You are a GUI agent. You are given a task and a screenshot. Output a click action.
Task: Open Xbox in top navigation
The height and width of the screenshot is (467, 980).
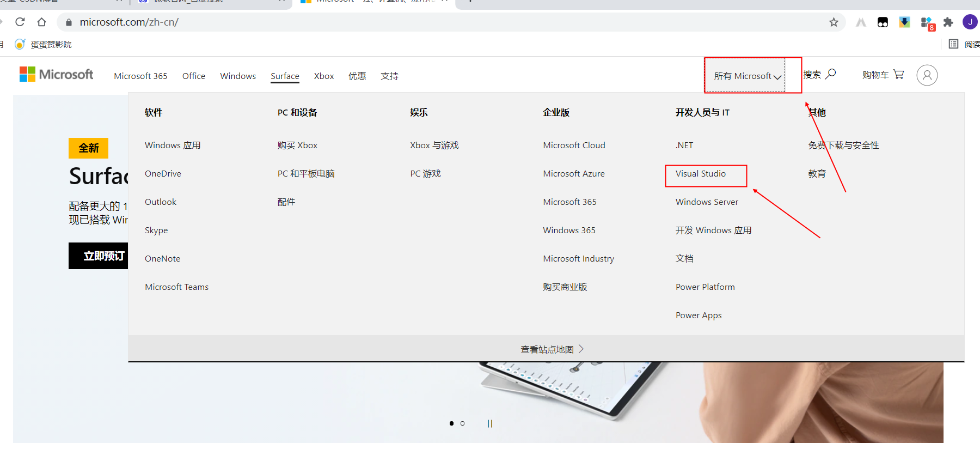[324, 76]
